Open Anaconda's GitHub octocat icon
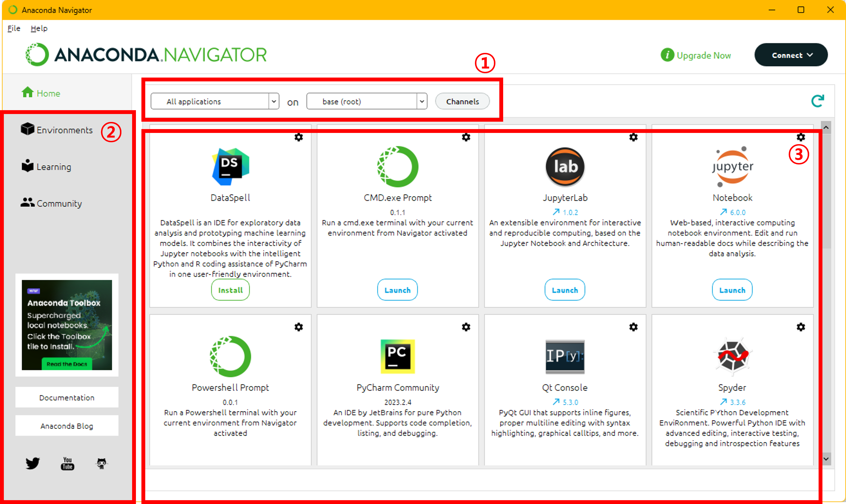This screenshot has width=846, height=504. (x=102, y=463)
